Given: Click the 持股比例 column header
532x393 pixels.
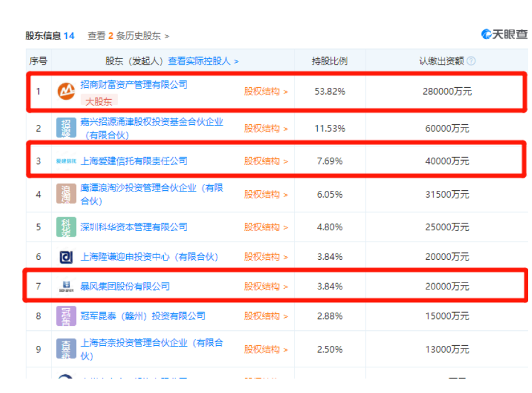Looking at the screenshot, I should coord(330,61).
